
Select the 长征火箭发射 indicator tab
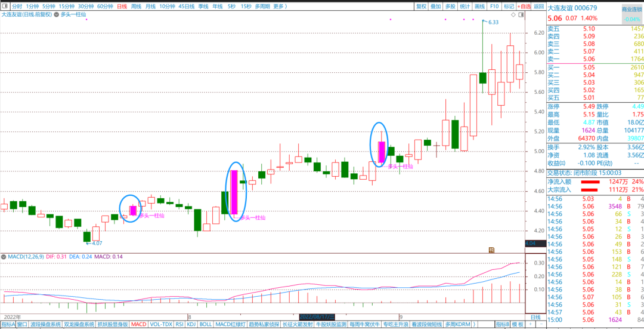(x=298, y=324)
